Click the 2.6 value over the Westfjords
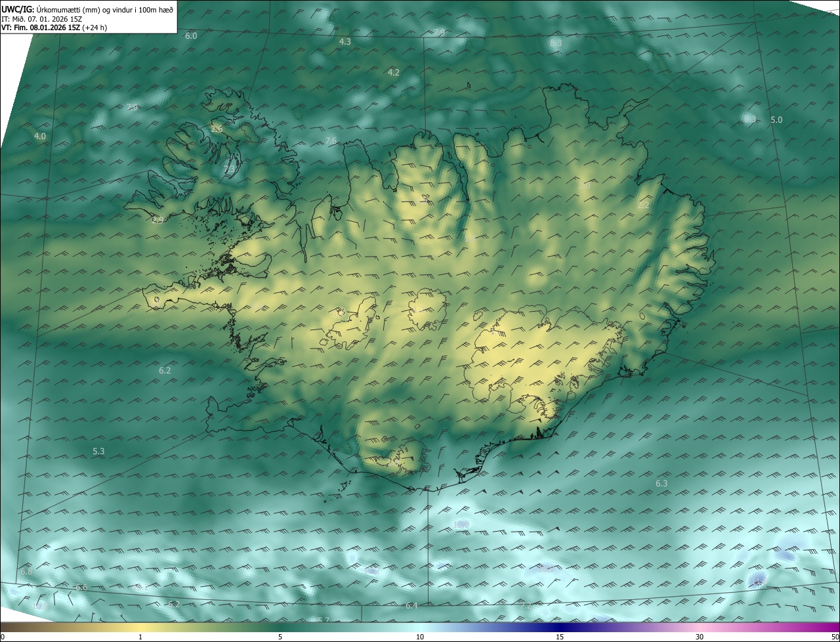The width and height of the screenshot is (840, 642). click(217, 129)
